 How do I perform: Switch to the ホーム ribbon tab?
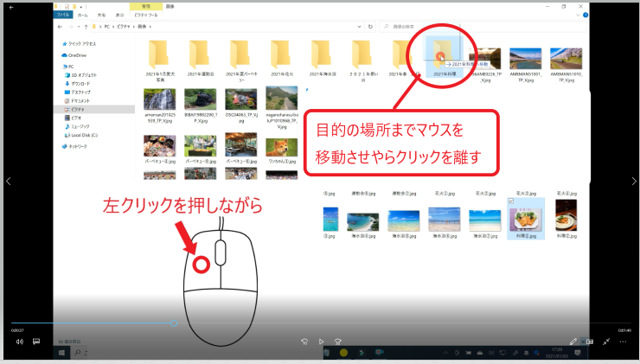[x=83, y=16]
